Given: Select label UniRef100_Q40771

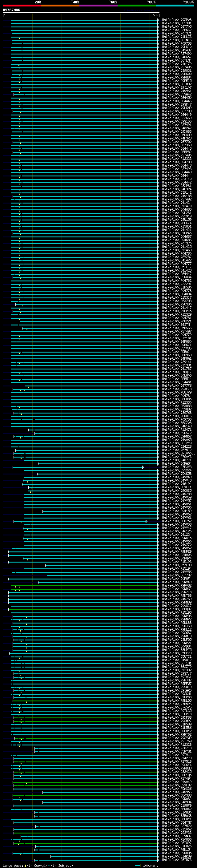Looking at the screenshot, I should pyautogui.click(x=177, y=460).
